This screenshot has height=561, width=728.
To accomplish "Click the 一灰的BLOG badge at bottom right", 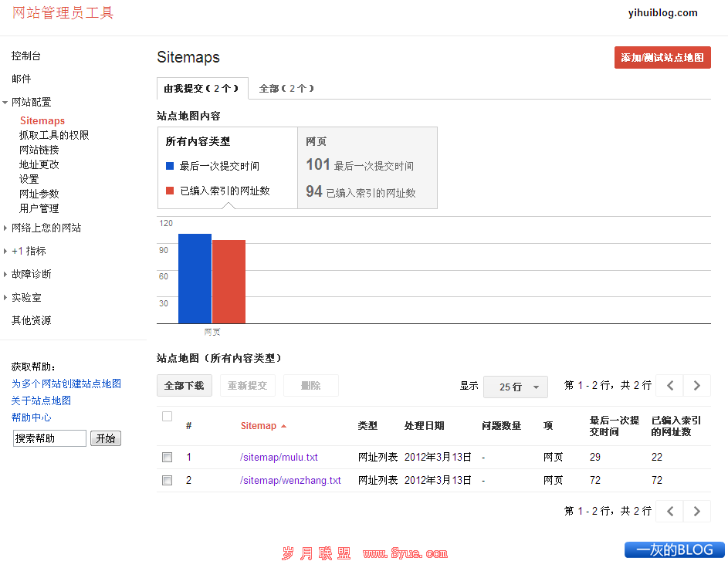I will tap(676, 549).
